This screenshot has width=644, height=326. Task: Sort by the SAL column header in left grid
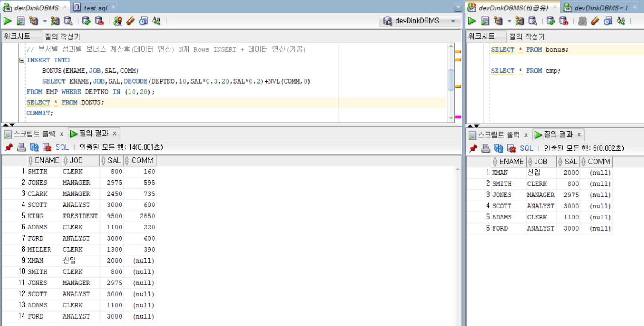114,160
